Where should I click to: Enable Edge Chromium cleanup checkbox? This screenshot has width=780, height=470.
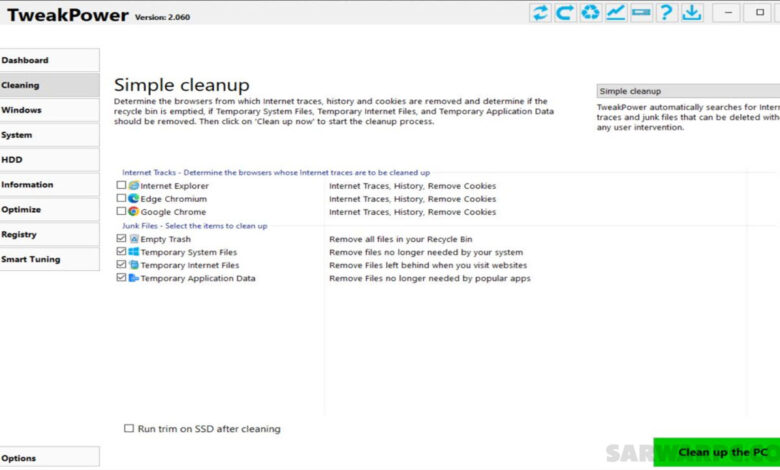click(x=121, y=198)
